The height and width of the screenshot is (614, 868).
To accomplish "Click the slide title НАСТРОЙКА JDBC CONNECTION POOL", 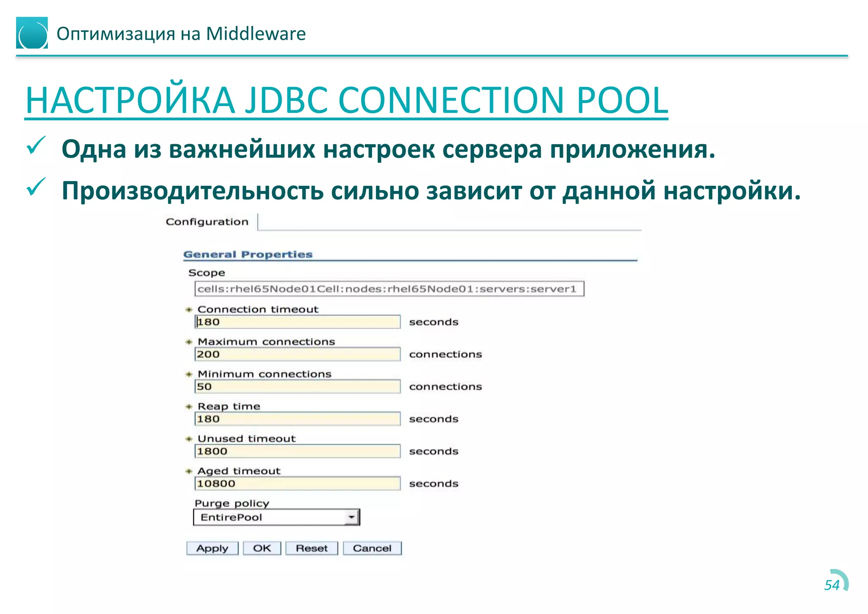I will [x=346, y=100].
